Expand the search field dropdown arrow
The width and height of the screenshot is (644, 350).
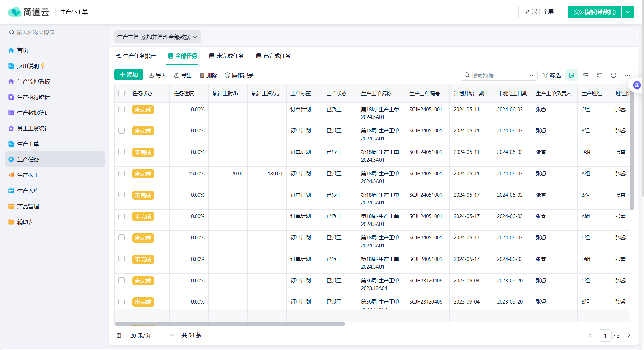tap(531, 75)
